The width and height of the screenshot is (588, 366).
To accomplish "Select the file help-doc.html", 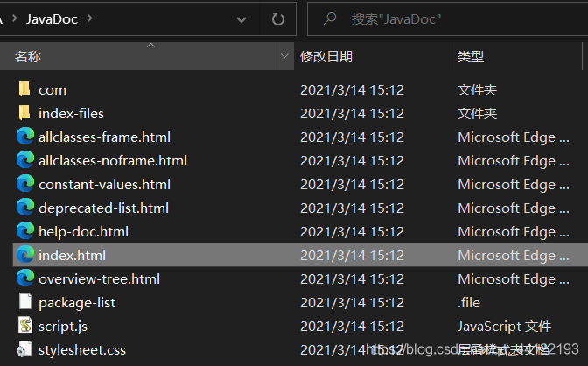I will (x=84, y=232).
